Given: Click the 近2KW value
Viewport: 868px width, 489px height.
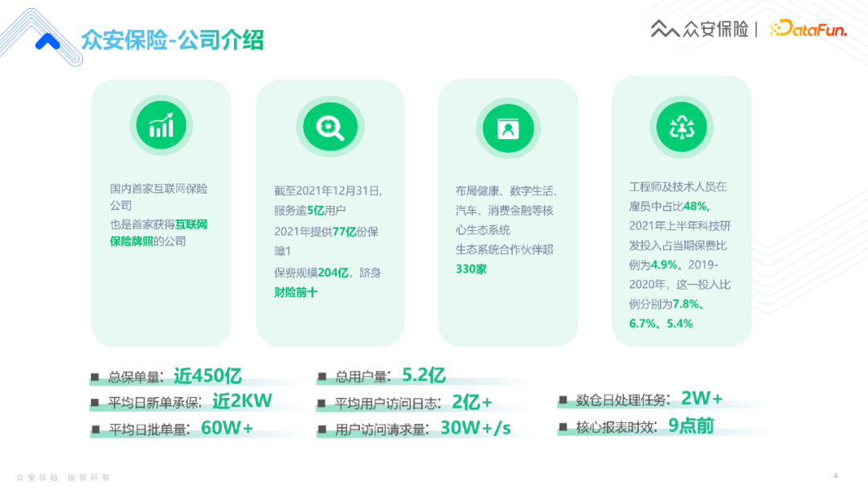Looking at the screenshot, I should tap(243, 401).
